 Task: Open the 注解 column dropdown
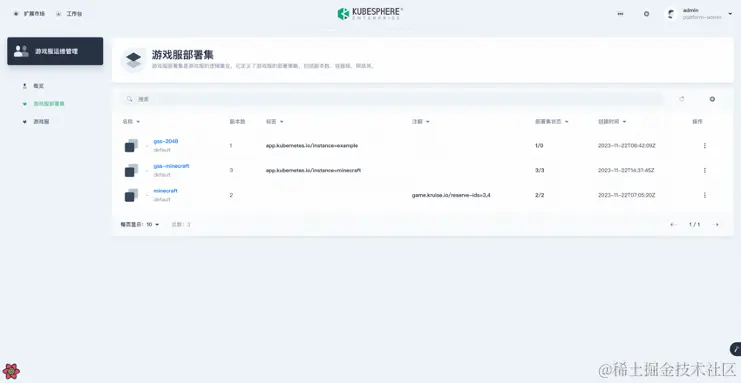pyautogui.click(x=421, y=122)
